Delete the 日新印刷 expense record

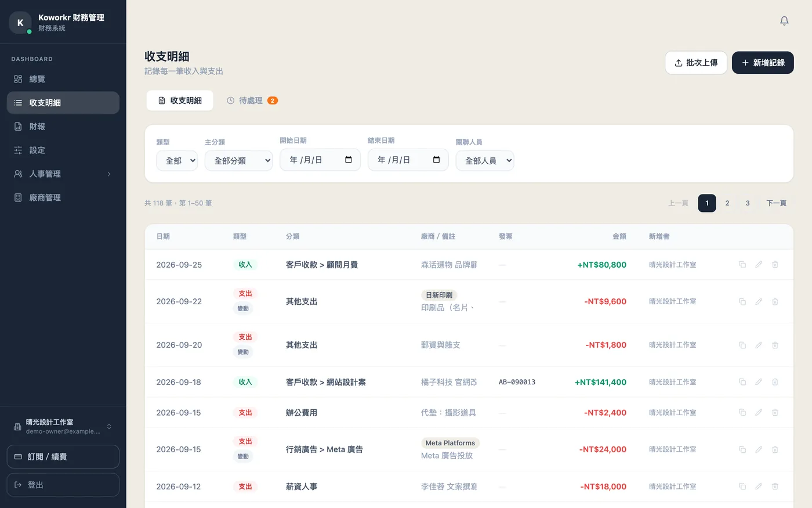pyautogui.click(x=775, y=302)
